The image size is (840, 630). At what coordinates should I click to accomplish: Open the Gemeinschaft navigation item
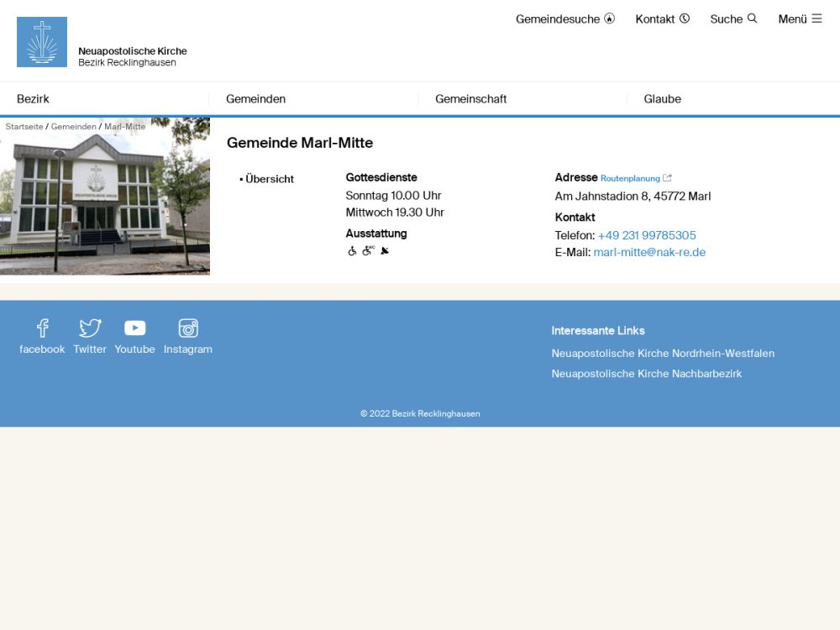[470, 99]
